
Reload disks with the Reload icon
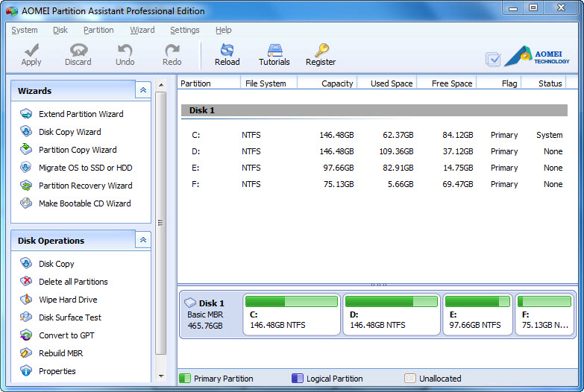[x=227, y=50]
